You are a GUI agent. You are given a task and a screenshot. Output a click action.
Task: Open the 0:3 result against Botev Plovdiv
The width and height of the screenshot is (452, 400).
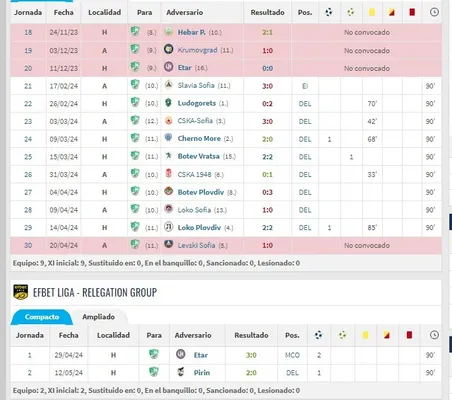click(267, 192)
